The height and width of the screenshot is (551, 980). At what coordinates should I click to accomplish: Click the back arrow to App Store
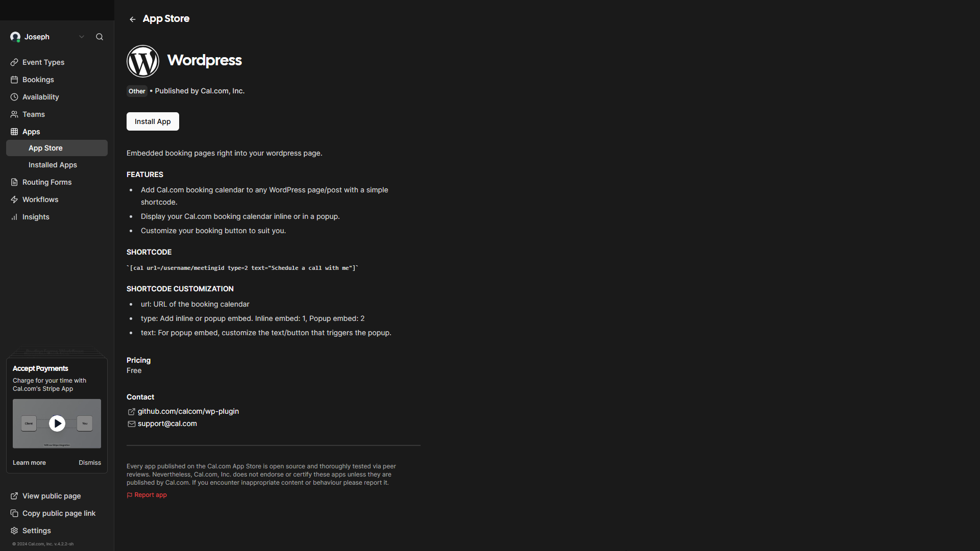(133, 18)
